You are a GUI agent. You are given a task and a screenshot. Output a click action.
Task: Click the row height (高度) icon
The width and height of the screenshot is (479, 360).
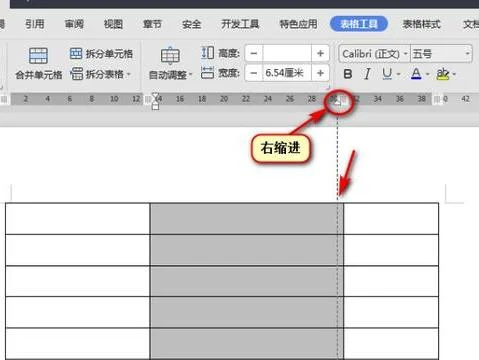[207, 53]
